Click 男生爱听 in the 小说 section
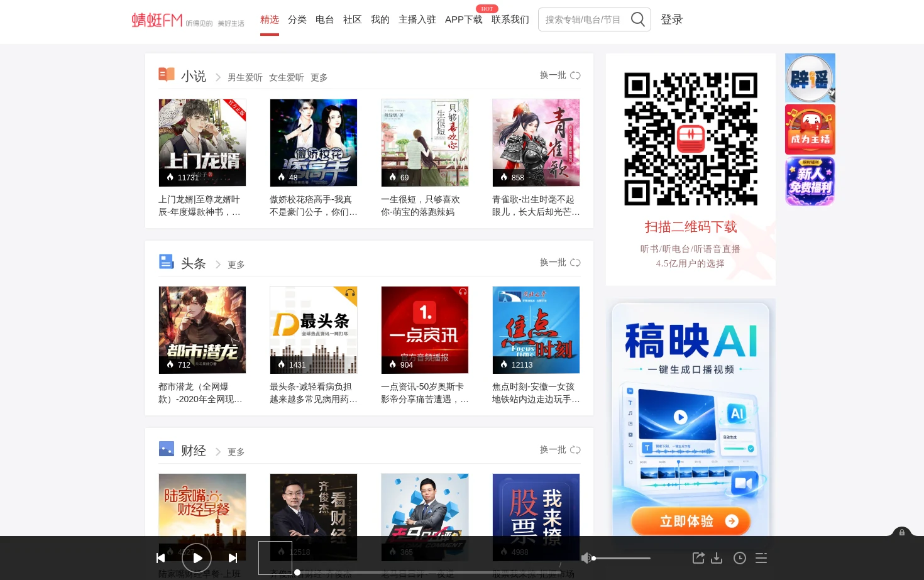 click(245, 77)
